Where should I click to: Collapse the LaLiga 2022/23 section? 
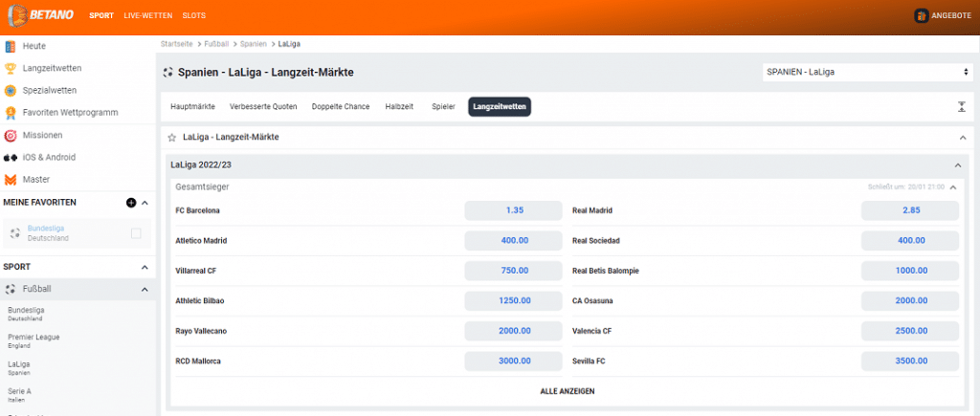click(957, 165)
